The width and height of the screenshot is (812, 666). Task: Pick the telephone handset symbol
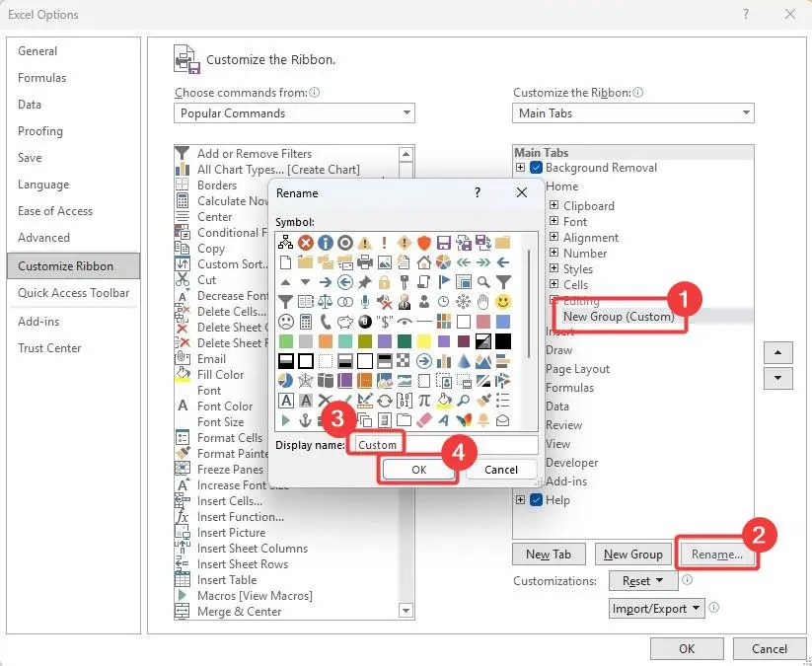(x=326, y=322)
